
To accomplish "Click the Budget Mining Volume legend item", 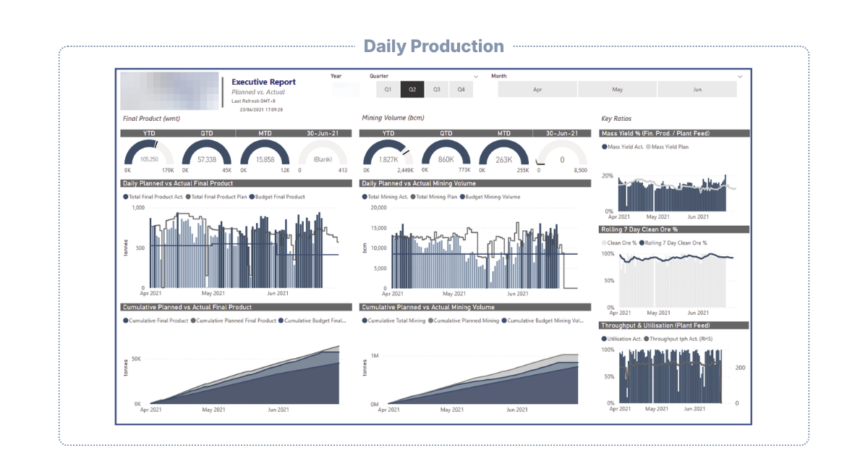I will click(490, 197).
